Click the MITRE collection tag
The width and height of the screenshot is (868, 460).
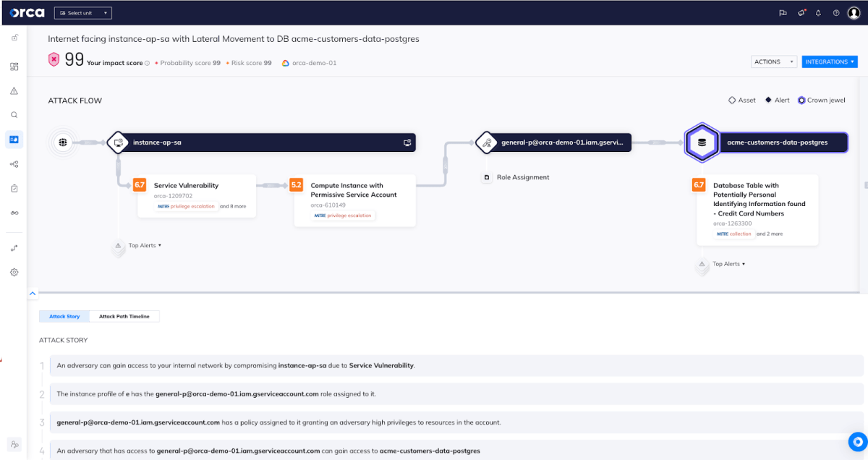click(734, 234)
